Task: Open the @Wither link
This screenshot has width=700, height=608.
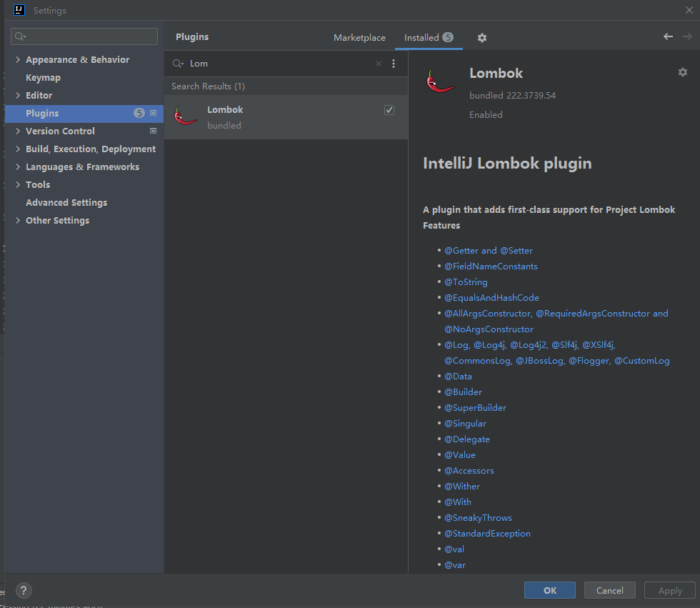Action: click(x=462, y=486)
